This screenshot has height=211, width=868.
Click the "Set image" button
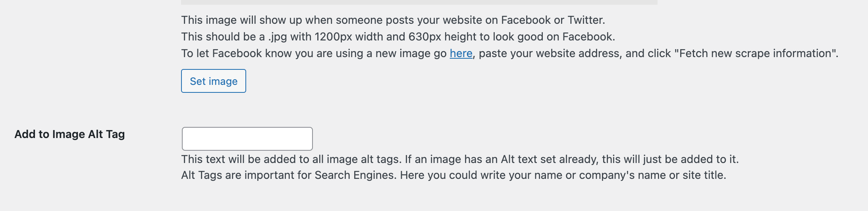[214, 81]
